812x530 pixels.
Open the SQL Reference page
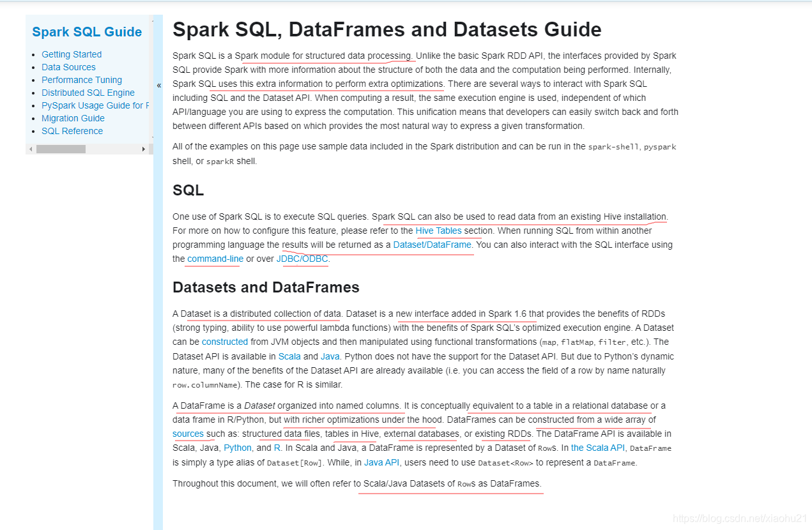point(72,131)
